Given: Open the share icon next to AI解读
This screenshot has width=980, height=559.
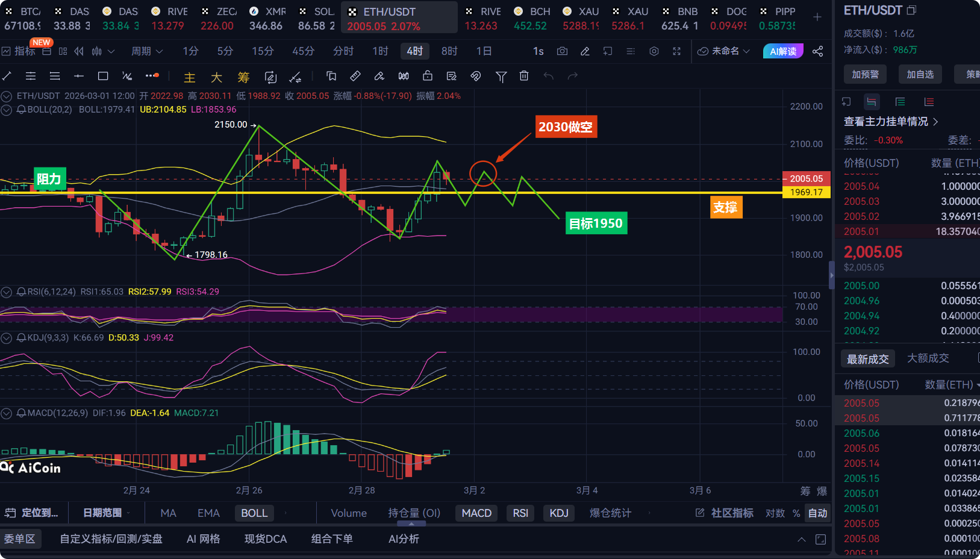Looking at the screenshot, I should point(817,51).
